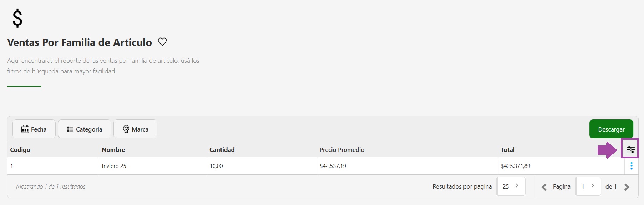Viewport: 644px width, 205px height.
Task: Go to the next page arrow
Action: click(x=627, y=187)
